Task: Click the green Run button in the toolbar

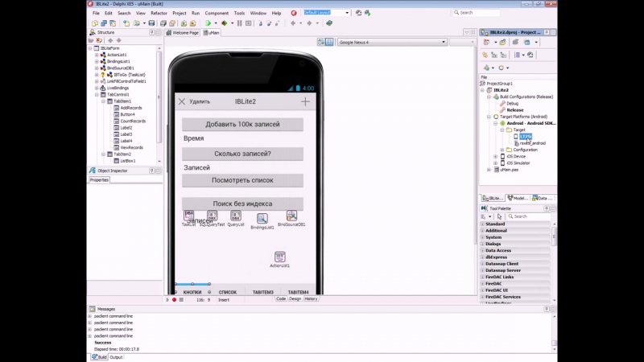Action: 208,23
